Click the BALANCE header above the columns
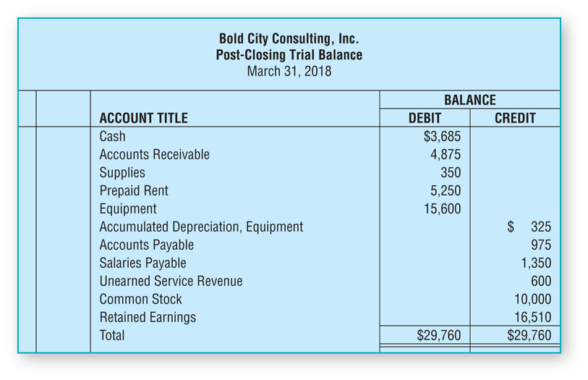 469,100
